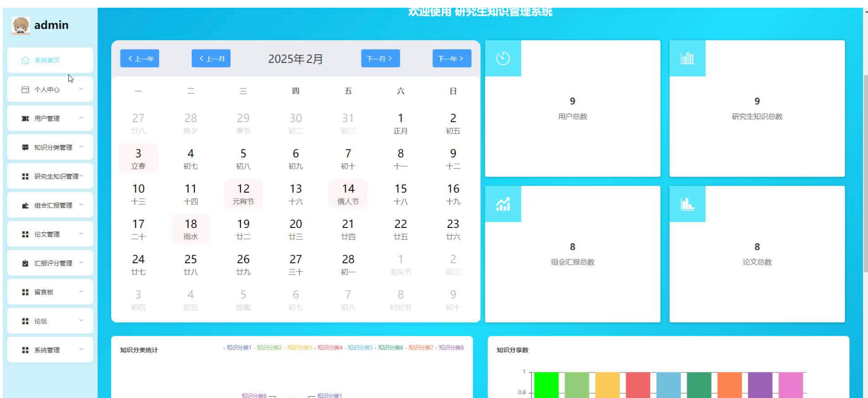Viewport: 868px width, 398px height.
Task: Click the 知识分类统计 chart title
Action: click(139, 350)
